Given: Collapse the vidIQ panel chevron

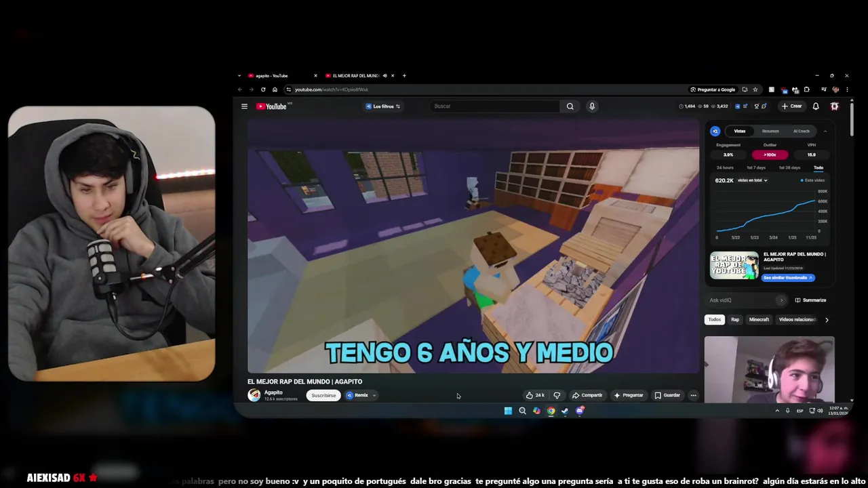Looking at the screenshot, I should click(825, 131).
